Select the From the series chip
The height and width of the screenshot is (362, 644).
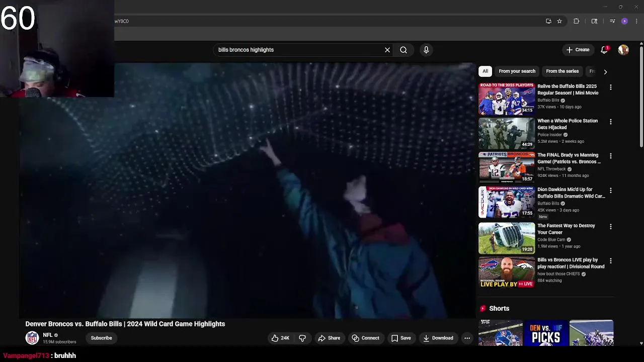point(562,71)
